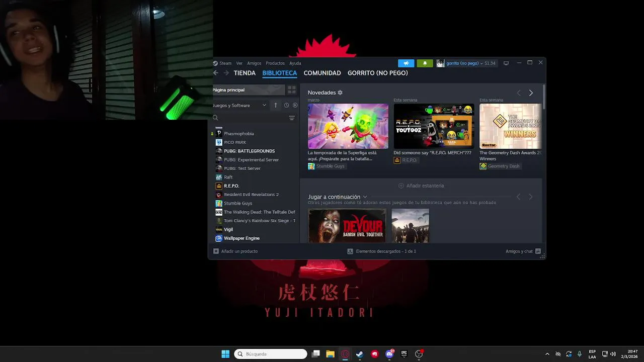Open the Steam menu

point(225,63)
